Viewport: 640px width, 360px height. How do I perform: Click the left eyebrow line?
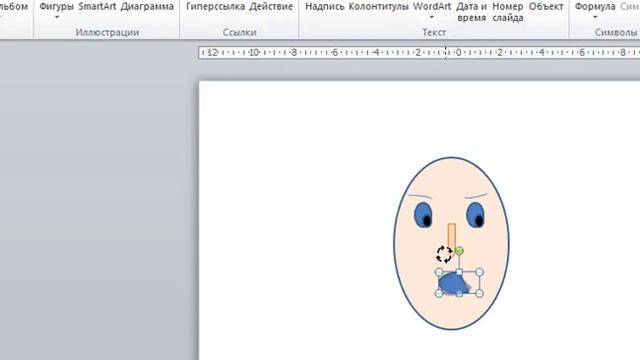pyautogui.click(x=420, y=197)
